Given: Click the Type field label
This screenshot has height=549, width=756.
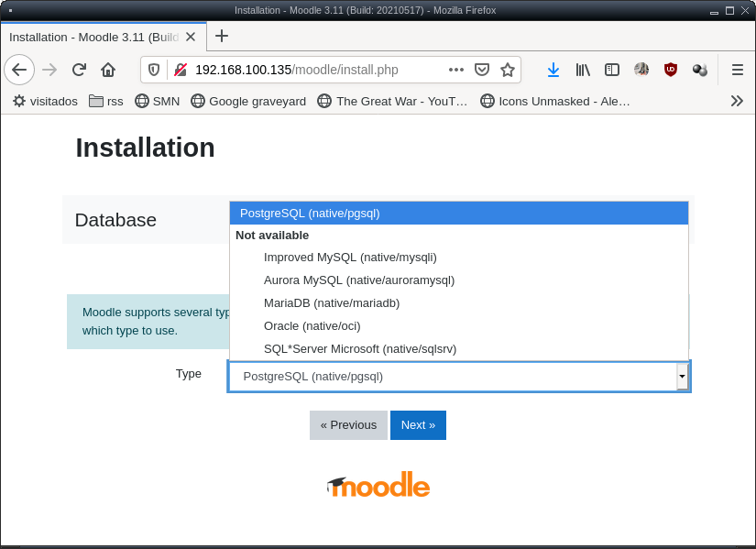Looking at the screenshot, I should pos(189,374).
